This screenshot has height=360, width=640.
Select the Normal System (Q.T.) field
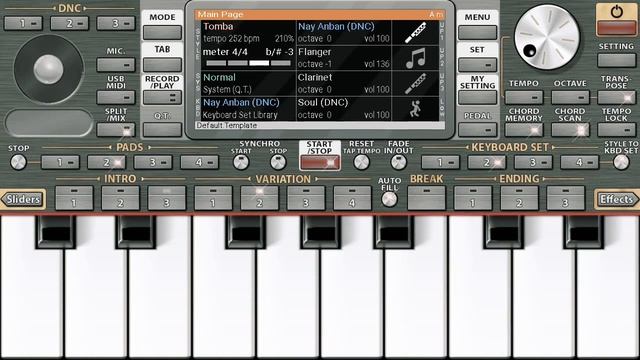(x=248, y=83)
